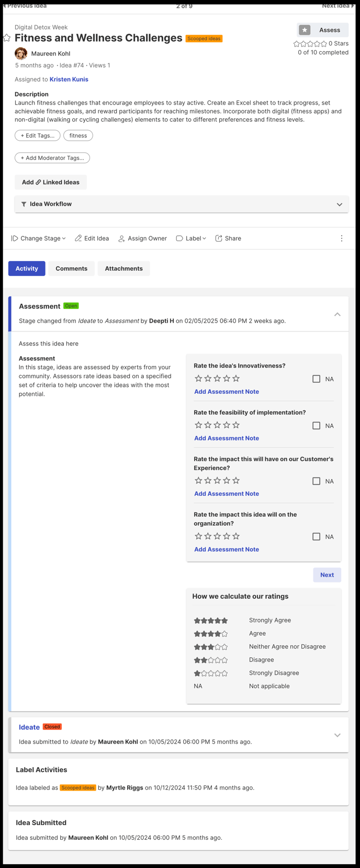Click the star icon in Assess button
360x868 pixels.
305,30
